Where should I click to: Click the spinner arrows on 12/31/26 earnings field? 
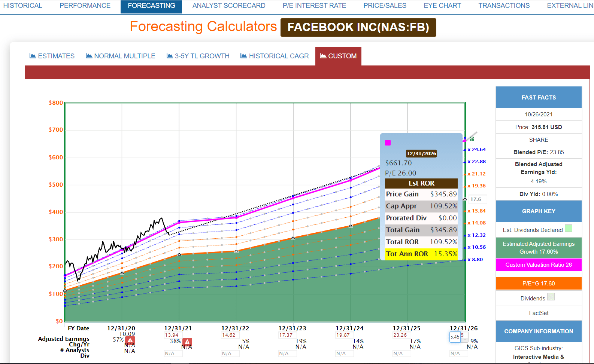[x=464, y=337]
